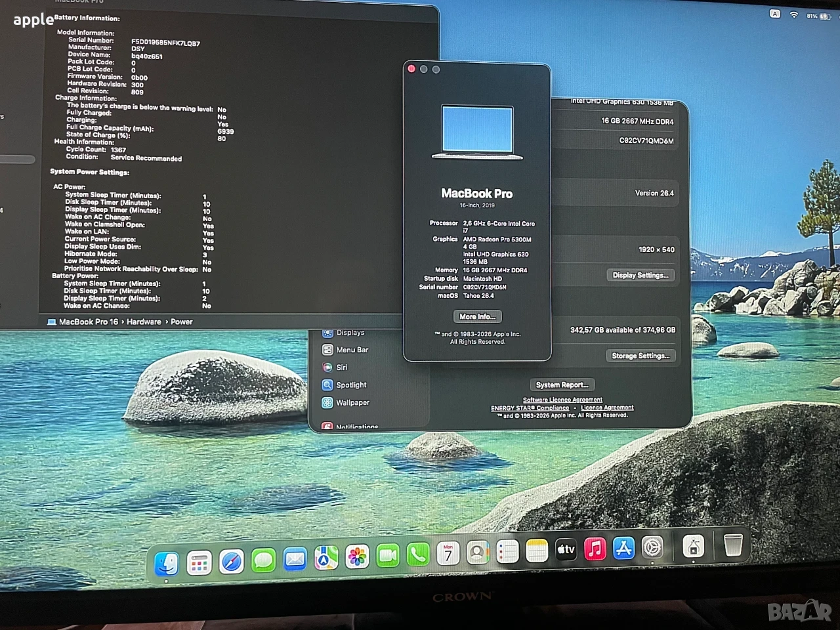Open Finder from the dock
Viewport: 840px width, 630px height.
pyautogui.click(x=167, y=563)
